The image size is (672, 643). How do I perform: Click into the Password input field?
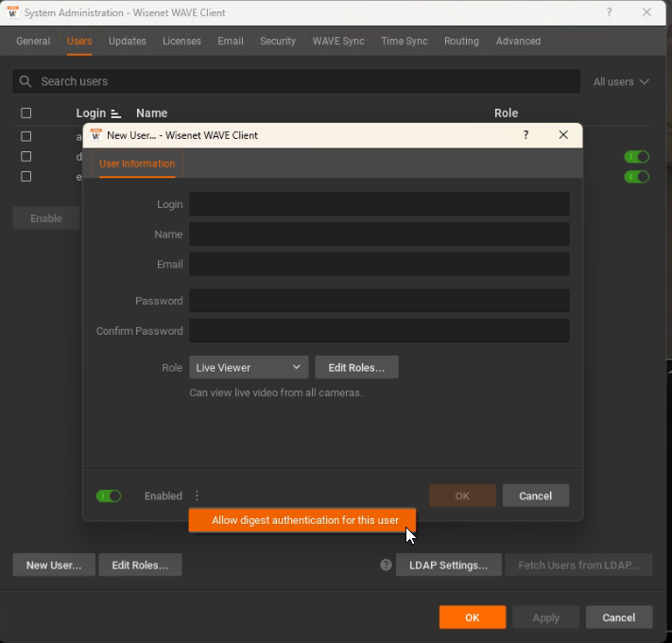coord(379,301)
